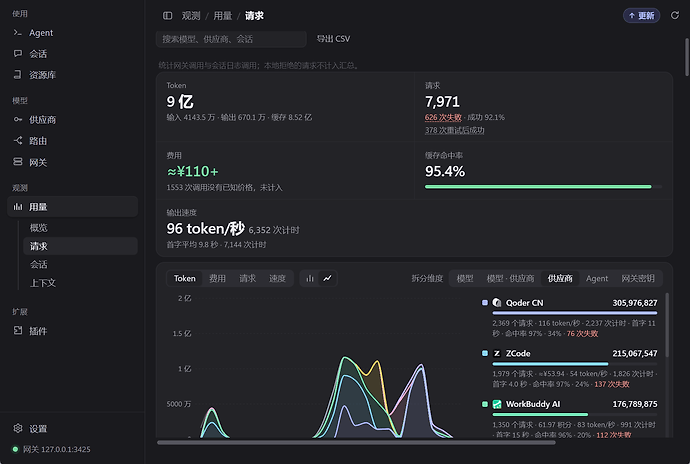Toggle Qoder CN series color square
The image size is (690, 464).
pyautogui.click(x=485, y=303)
